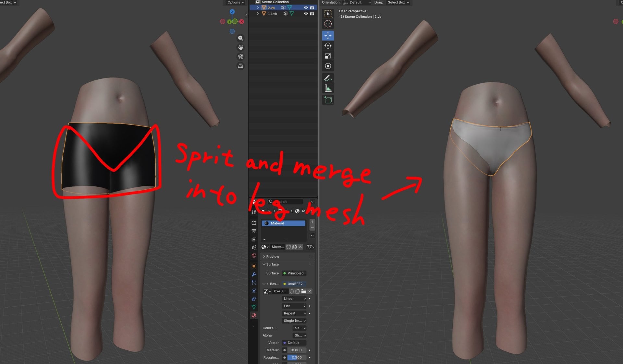The width and height of the screenshot is (623, 364).
Task: Open the Object Constraints properties tab
Action: [254, 299]
